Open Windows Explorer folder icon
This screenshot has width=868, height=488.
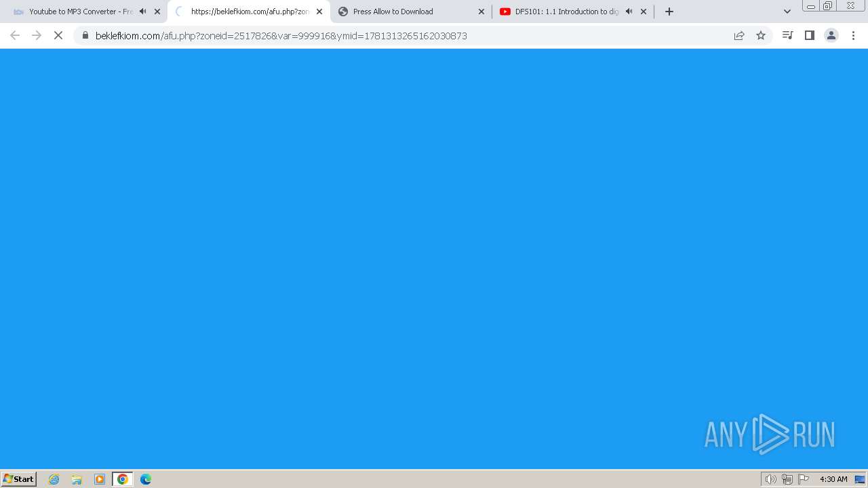[x=77, y=479]
